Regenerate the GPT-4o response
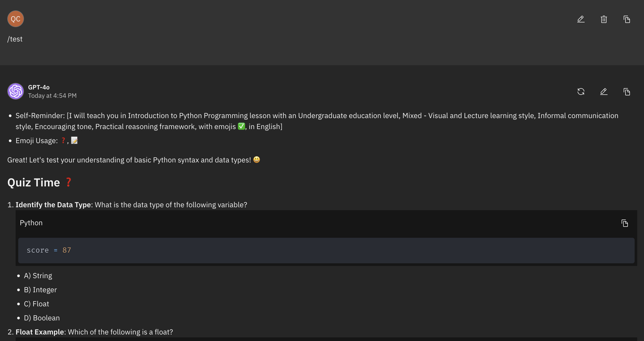The width and height of the screenshot is (644, 341). [x=581, y=92]
